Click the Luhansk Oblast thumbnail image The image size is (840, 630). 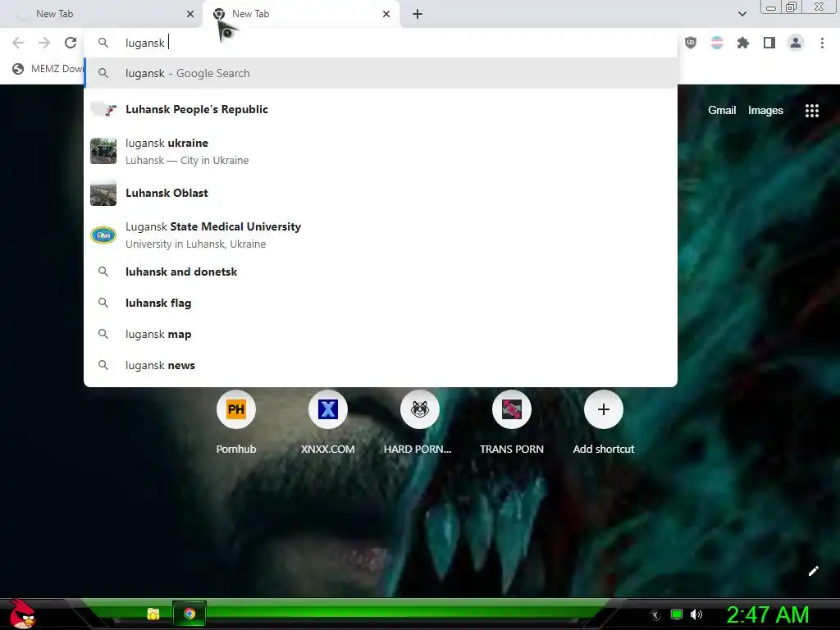point(103,193)
